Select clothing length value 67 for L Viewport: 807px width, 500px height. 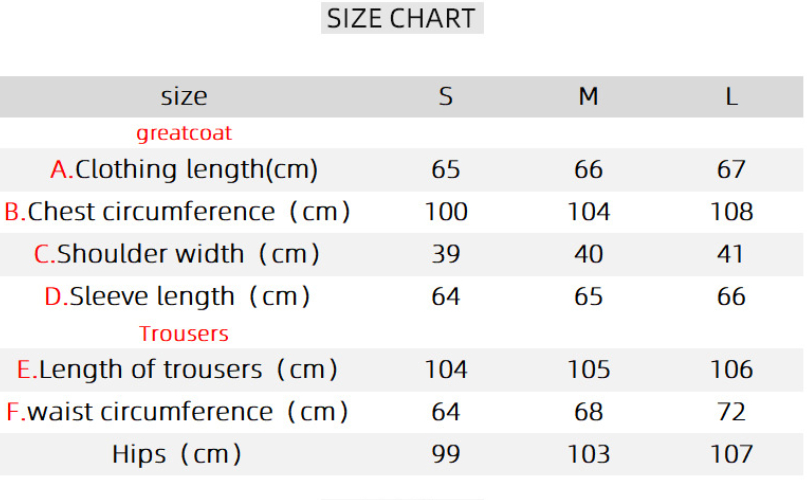pyautogui.click(x=731, y=170)
